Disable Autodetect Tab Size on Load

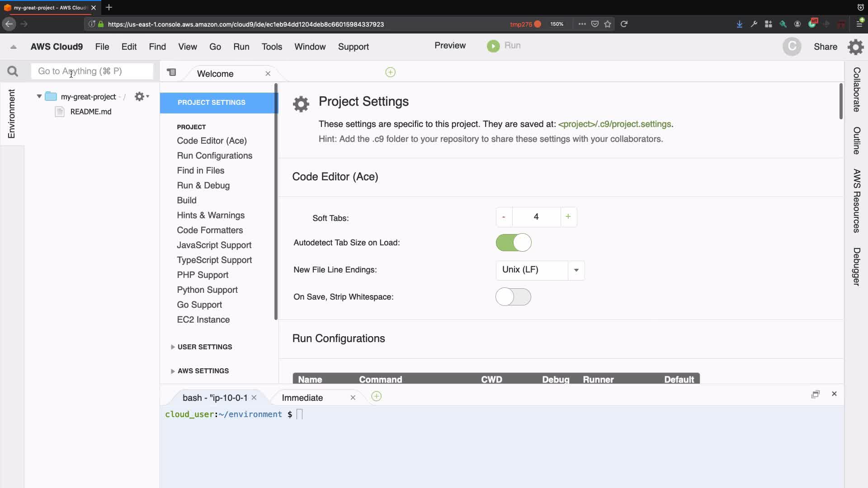click(x=513, y=243)
